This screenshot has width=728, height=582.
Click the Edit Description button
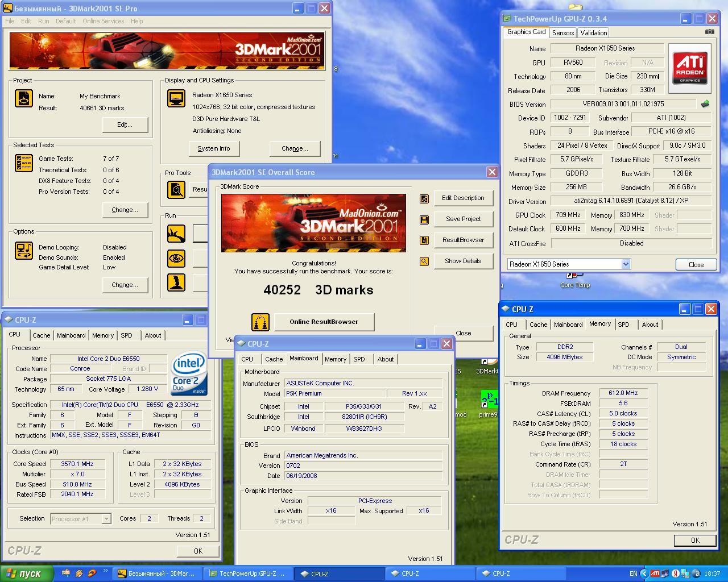coord(463,198)
